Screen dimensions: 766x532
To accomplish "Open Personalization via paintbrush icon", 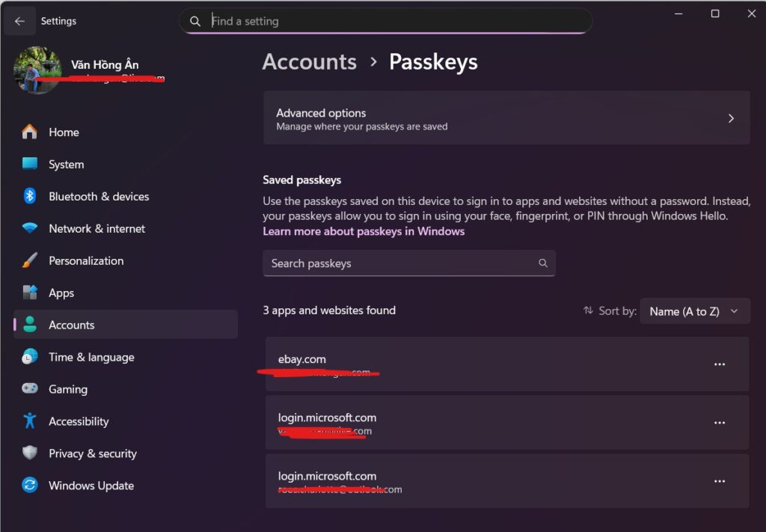I will [x=30, y=260].
